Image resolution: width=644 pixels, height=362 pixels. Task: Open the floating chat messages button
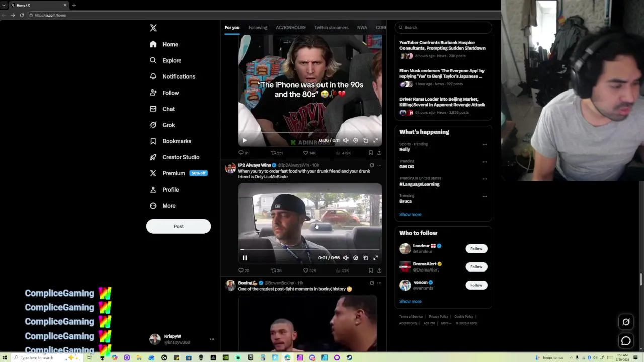pos(626,341)
